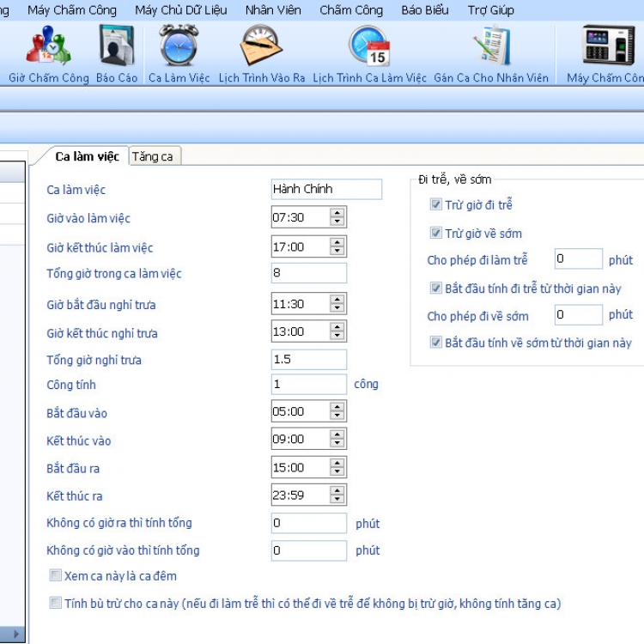
Task: Uncheck the Trừ giờ đi trễ checkbox
Action: tap(436, 205)
